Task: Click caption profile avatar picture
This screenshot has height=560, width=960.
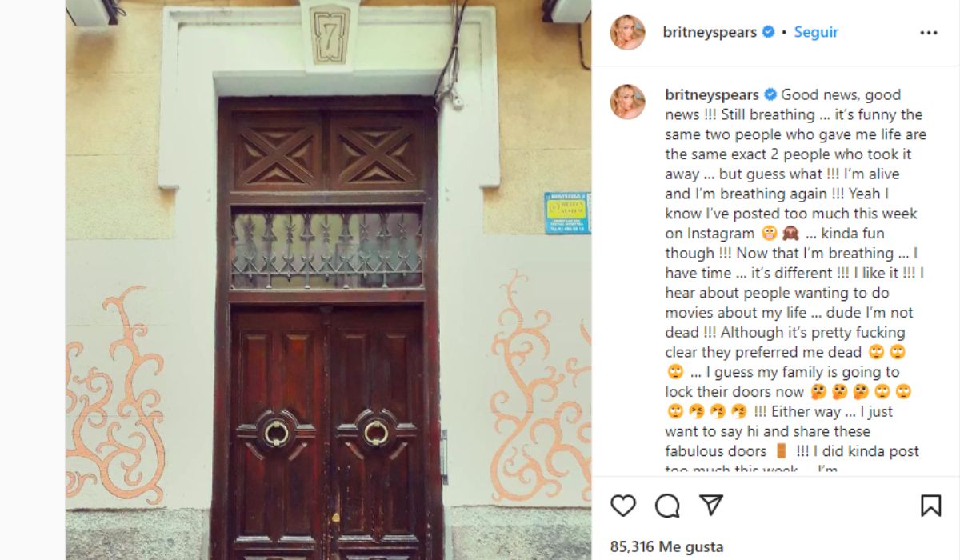Action: (627, 102)
